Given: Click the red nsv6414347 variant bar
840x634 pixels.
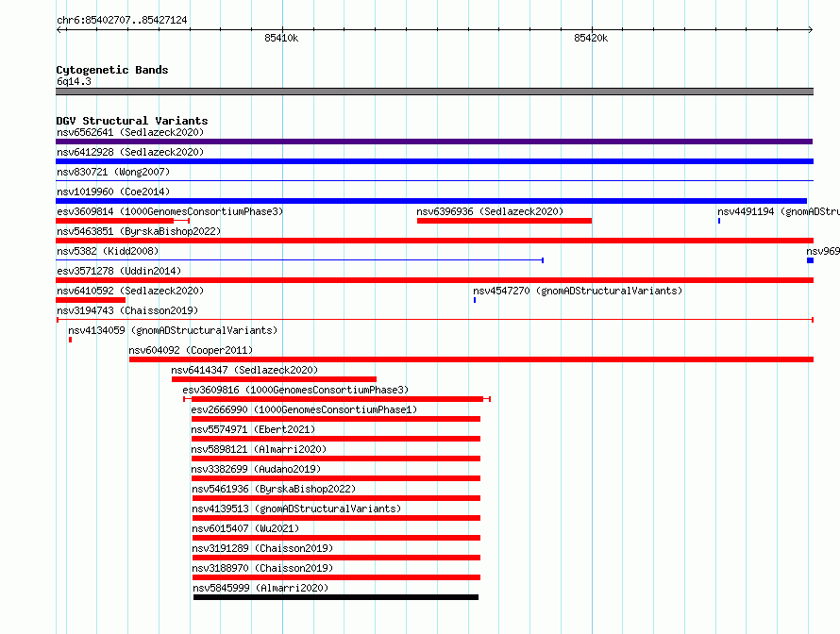Looking at the screenshot, I should tap(274, 379).
